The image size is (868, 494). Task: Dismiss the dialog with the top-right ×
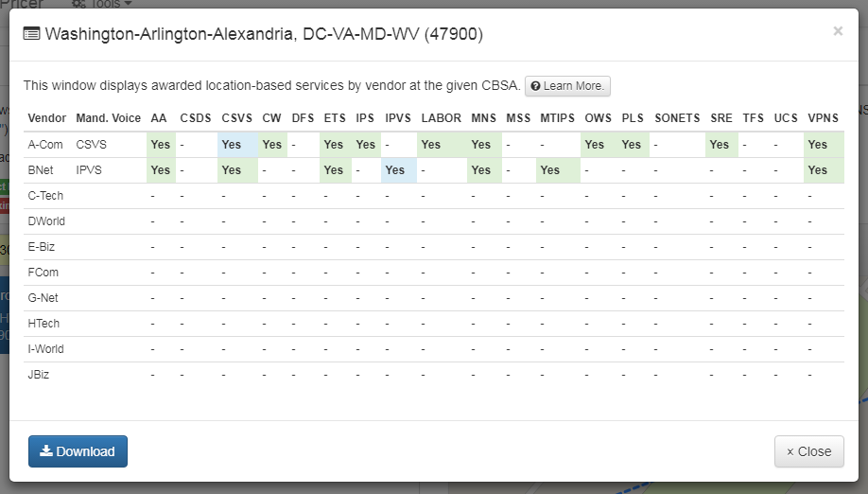pos(838,31)
